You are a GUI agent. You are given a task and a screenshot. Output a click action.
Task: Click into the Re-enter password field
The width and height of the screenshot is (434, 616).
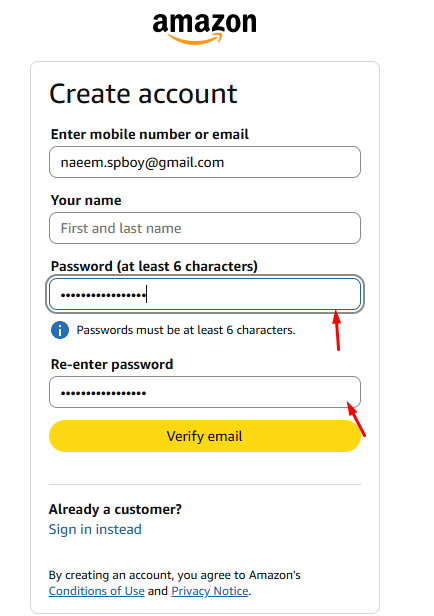(x=205, y=392)
